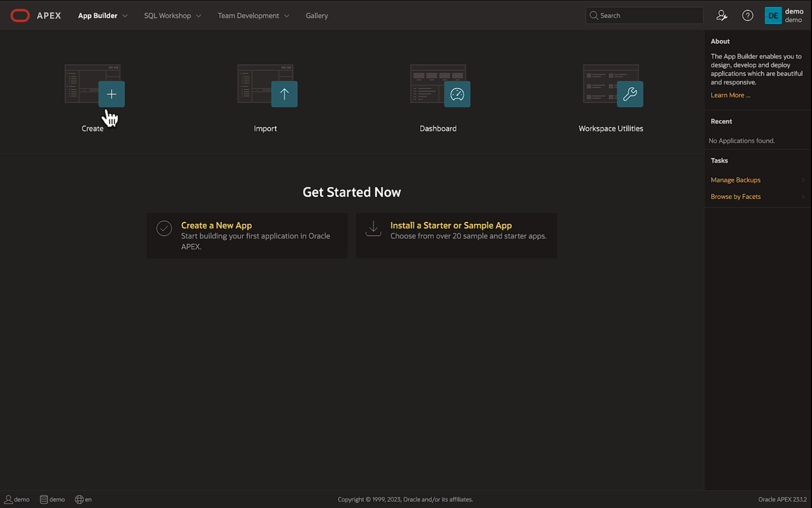Click the About heading in sidebar
This screenshot has height=508, width=812.
click(720, 41)
